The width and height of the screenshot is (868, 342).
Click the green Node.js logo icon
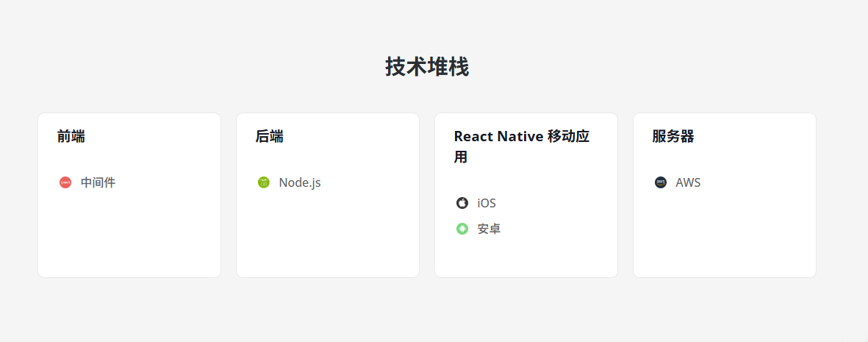264,182
